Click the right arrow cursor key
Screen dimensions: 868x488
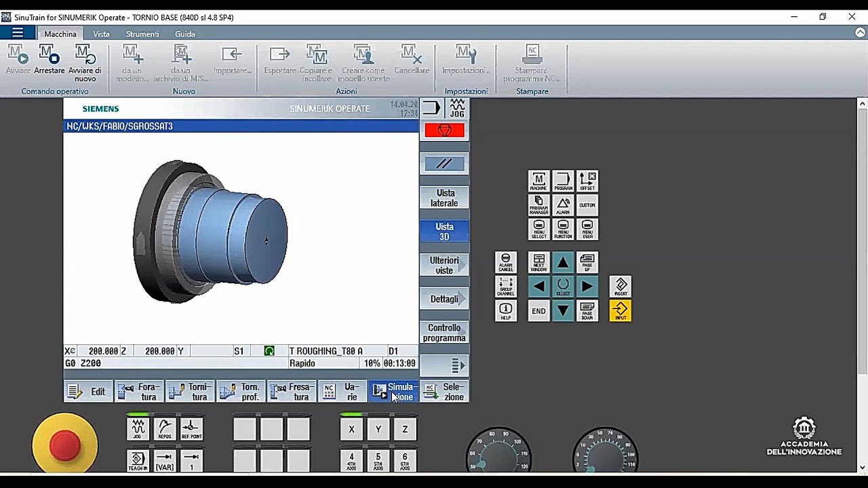(x=587, y=286)
